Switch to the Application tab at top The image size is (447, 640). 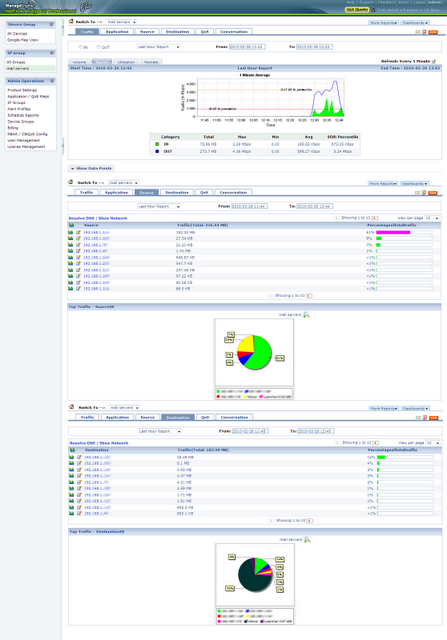click(117, 31)
